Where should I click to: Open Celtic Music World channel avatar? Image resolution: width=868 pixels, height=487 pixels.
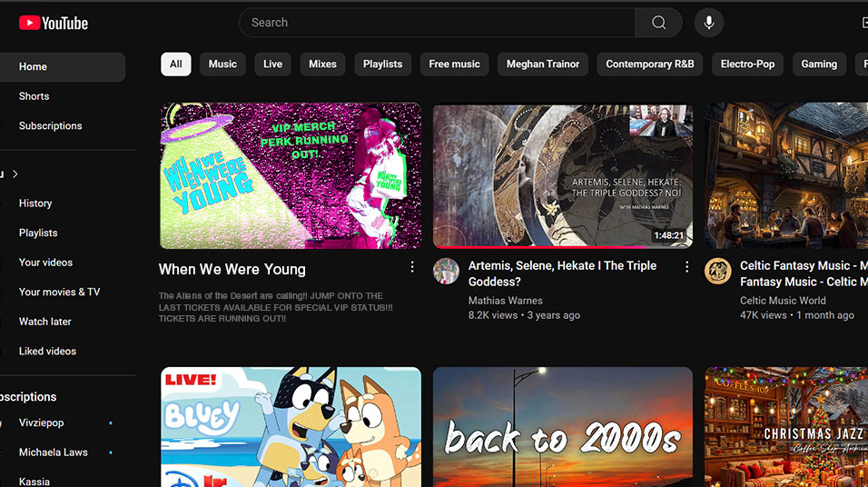coord(717,271)
